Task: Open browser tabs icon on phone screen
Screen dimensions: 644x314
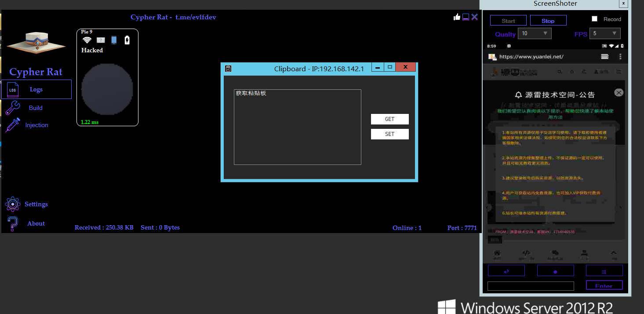Action: (x=605, y=57)
